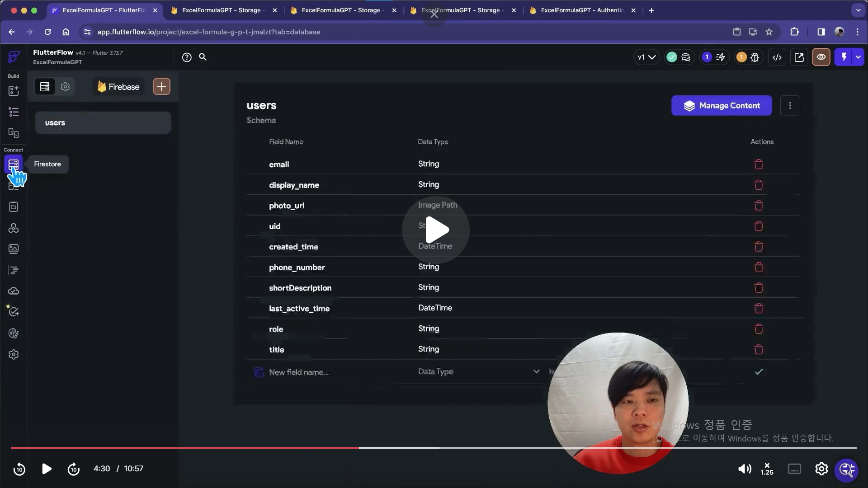Mute the video volume
The width and height of the screenshot is (868, 488).
click(x=745, y=469)
